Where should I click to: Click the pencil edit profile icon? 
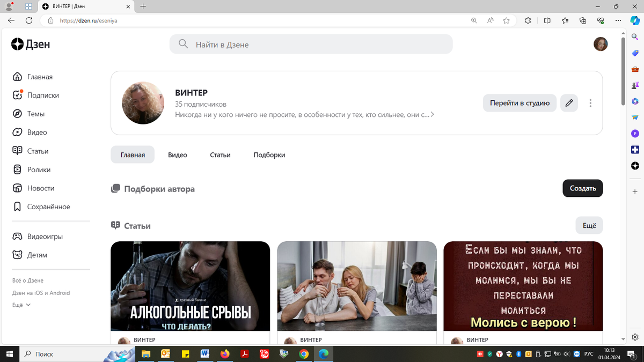point(569,103)
